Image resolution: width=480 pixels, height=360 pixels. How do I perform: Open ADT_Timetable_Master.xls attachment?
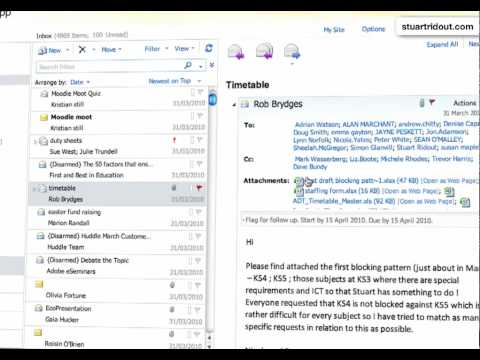point(344,201)
